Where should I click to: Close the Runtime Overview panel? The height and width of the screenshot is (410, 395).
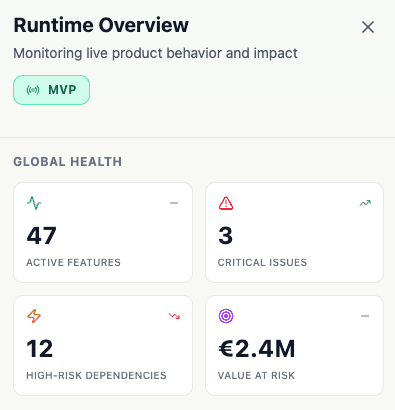click(x=368, y=27)
